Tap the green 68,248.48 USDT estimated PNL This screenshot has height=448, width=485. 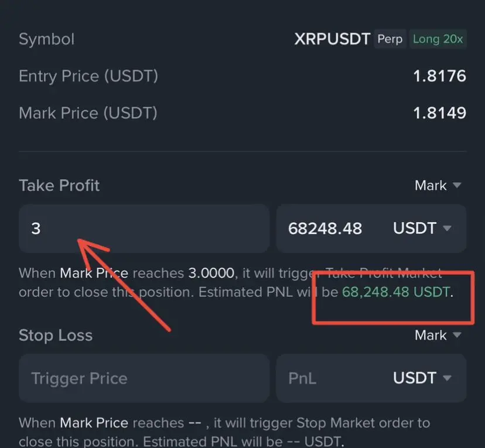click(x=395, y=292)
